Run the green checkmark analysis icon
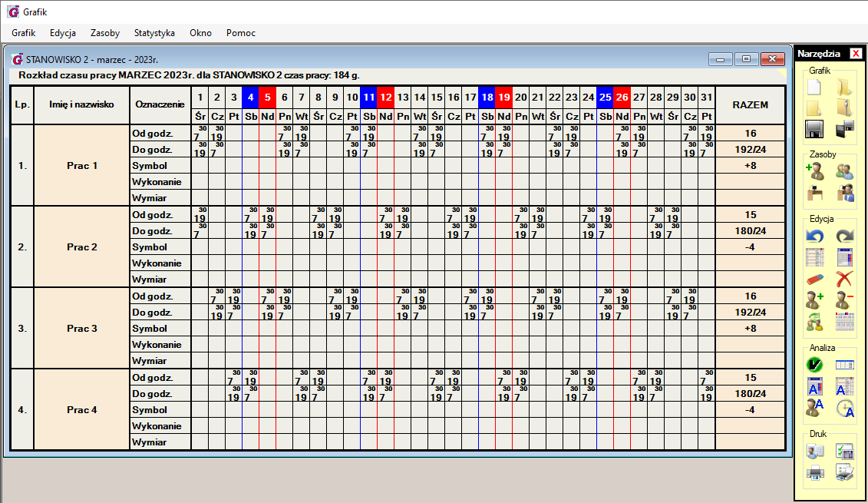This screenshot has width=868, height=503. coord(814,365)
